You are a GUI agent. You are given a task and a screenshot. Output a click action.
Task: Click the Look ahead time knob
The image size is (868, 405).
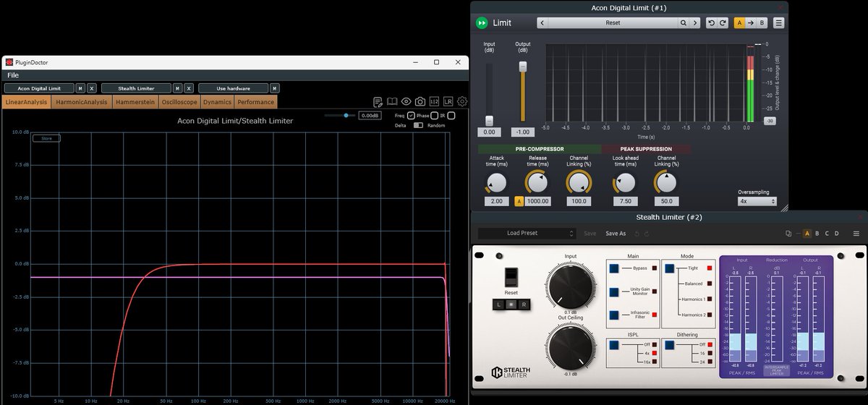[x=624, y=182]
